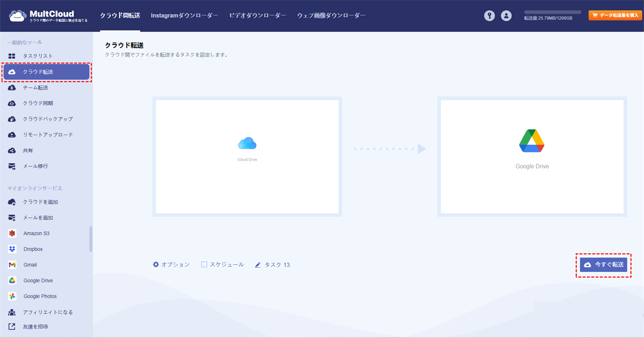Click the 友達を招待 icon
The height and width of the screenshot is (338, 644).
(x=12, y=326)
